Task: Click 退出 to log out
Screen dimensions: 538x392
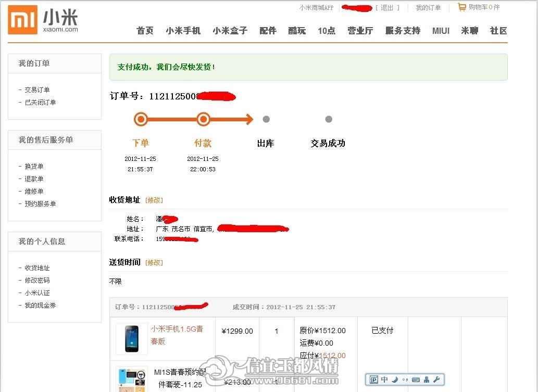Action: click(x=387, y=7)
